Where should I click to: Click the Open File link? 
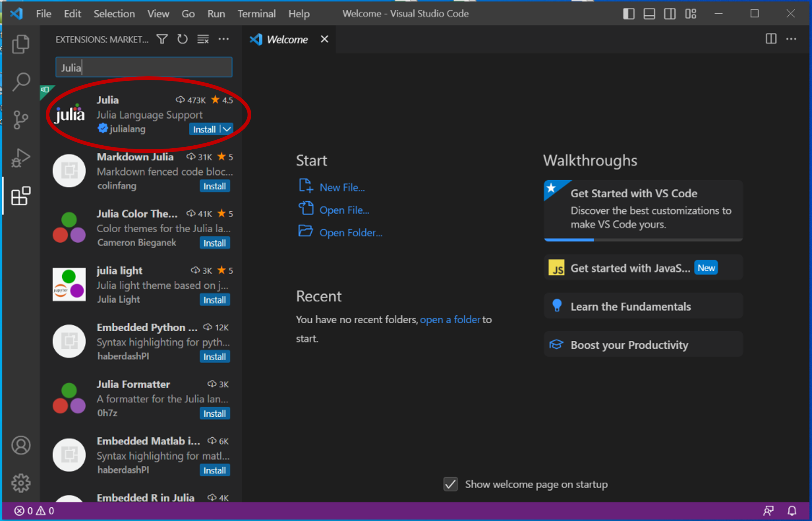click(x=344, y=210)
